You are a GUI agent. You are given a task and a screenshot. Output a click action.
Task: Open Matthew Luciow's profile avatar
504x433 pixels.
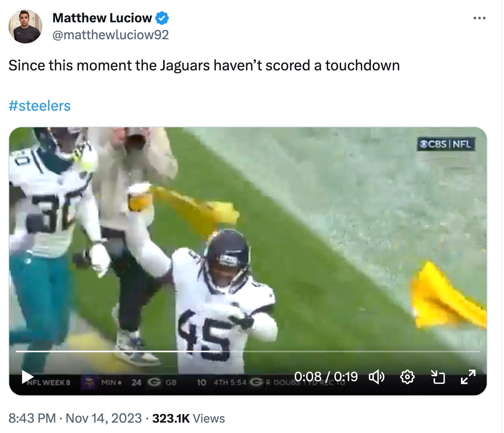tap(25, 26)
